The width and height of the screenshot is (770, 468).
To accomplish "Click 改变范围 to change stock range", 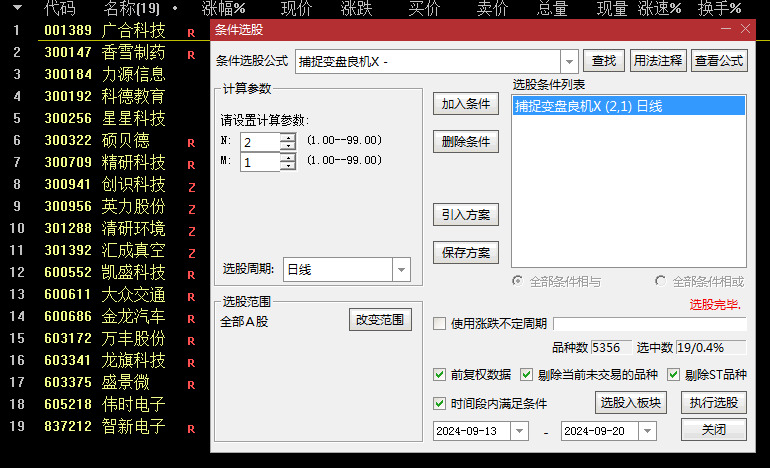I will pyautogui.click(x=380, y=320).
